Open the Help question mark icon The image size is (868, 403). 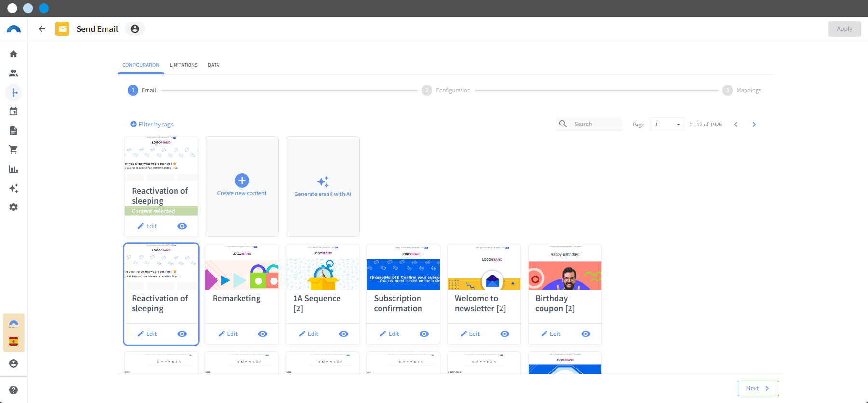(x=14, y=390)
